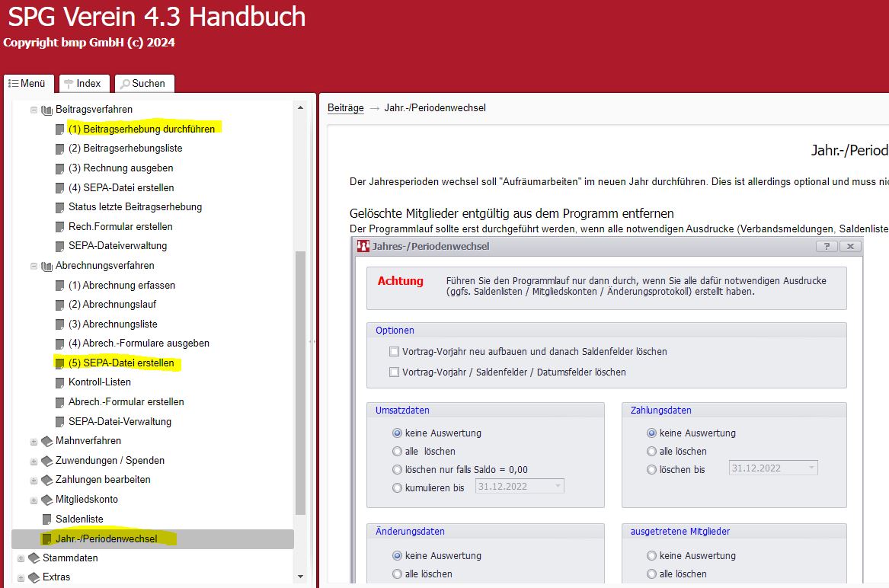
Task: Click the Zuwendungen / Spenden book icon
Action: (47, 461)
